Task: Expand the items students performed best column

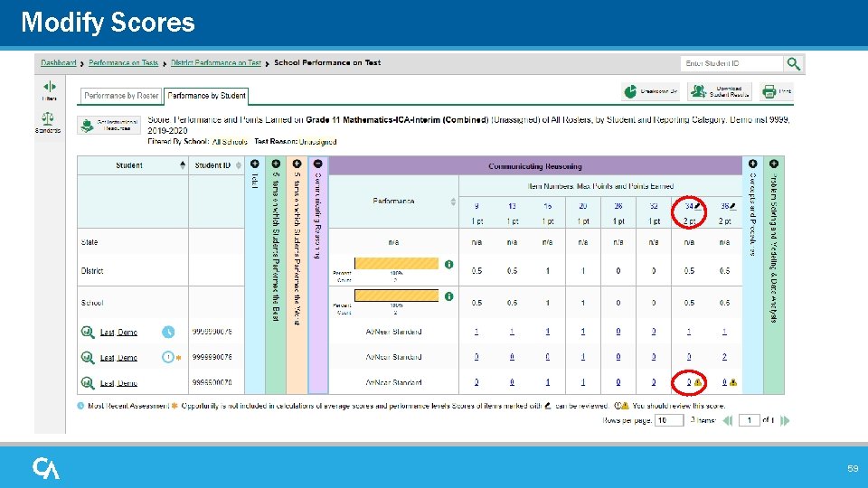Action: tap(276, 164)
